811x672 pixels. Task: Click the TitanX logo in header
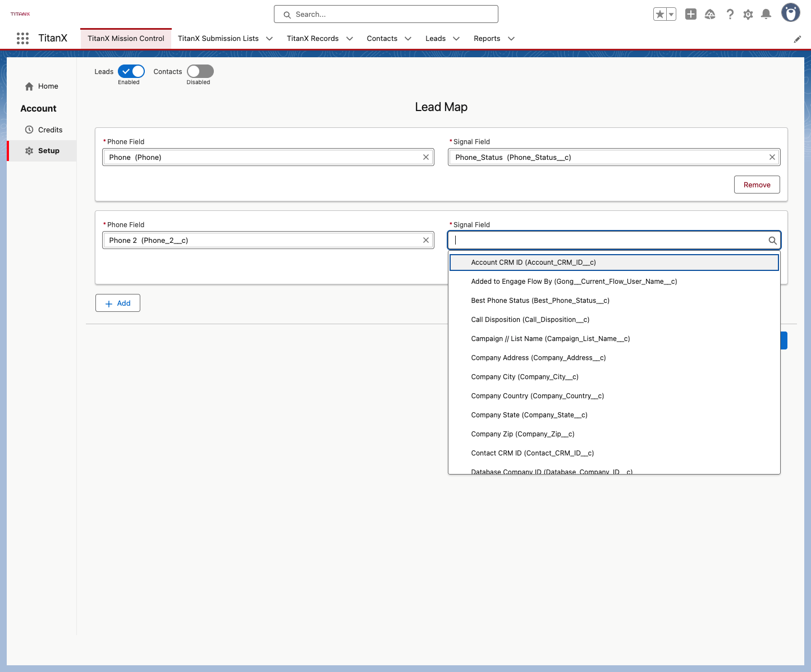click(20, 14)
